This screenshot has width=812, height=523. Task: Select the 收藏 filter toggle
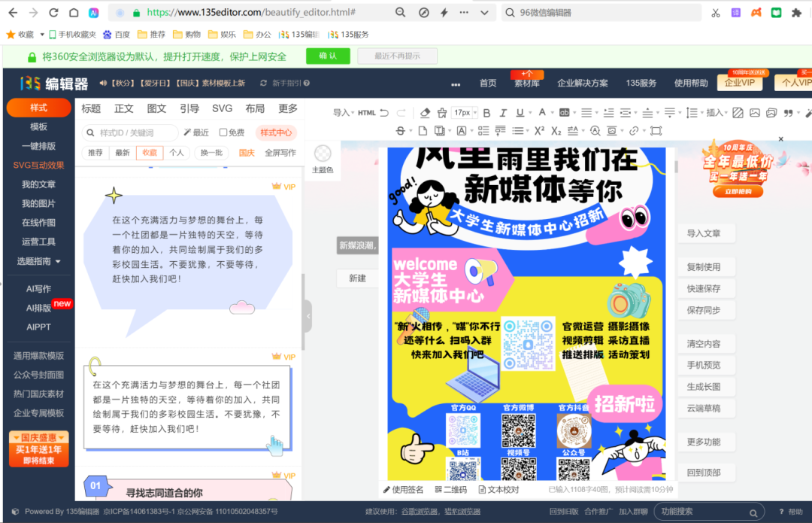(150, 153)
